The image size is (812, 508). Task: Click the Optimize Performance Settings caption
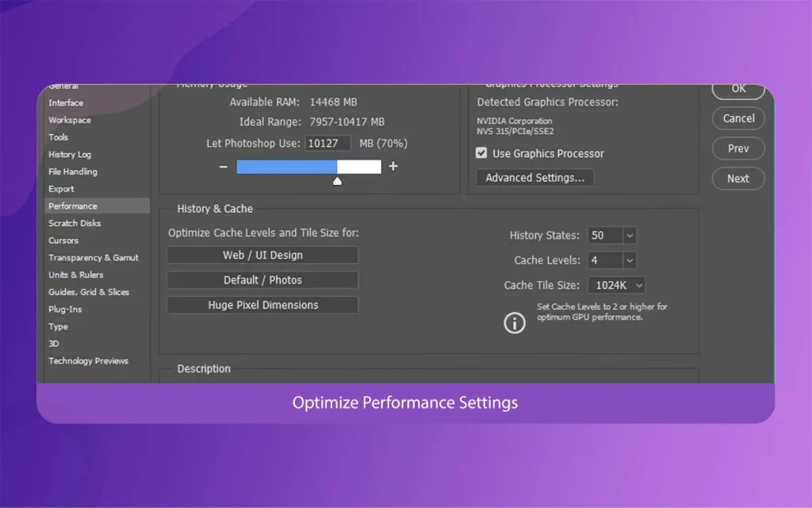click(x=405, y=402)
